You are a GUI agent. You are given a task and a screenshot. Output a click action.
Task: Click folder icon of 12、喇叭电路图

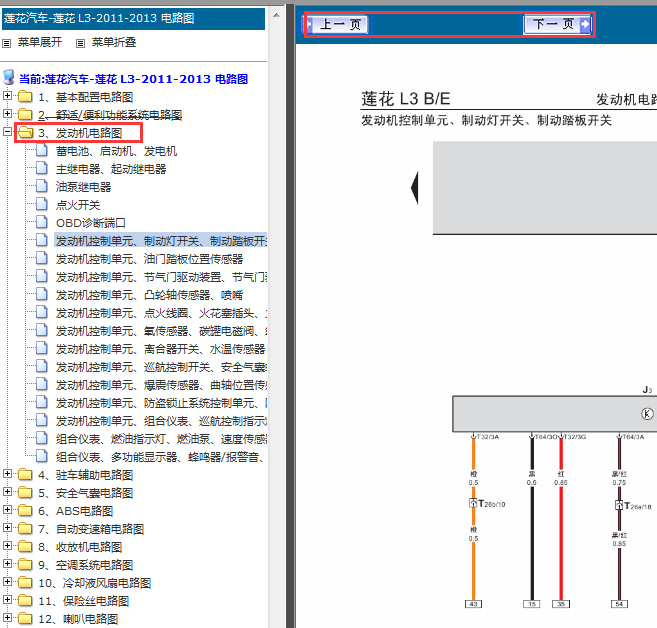25,618
